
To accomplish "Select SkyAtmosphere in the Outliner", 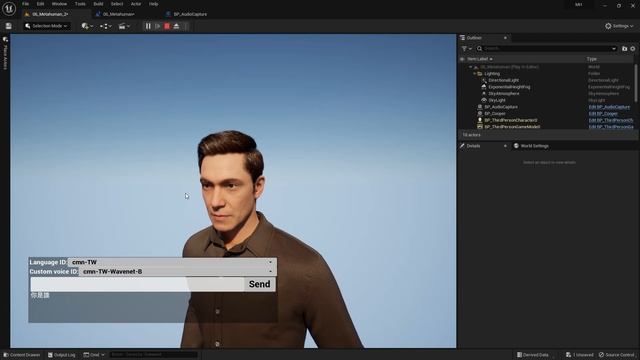I will pyautogui.click(x=504, y=93).
